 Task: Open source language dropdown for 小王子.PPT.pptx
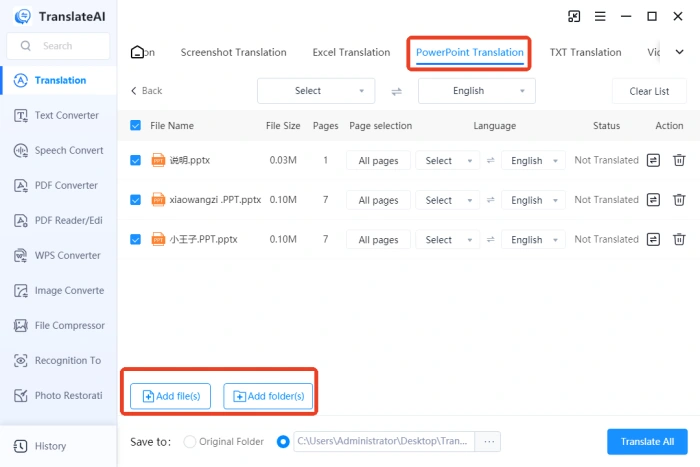[x=448, y=240]
